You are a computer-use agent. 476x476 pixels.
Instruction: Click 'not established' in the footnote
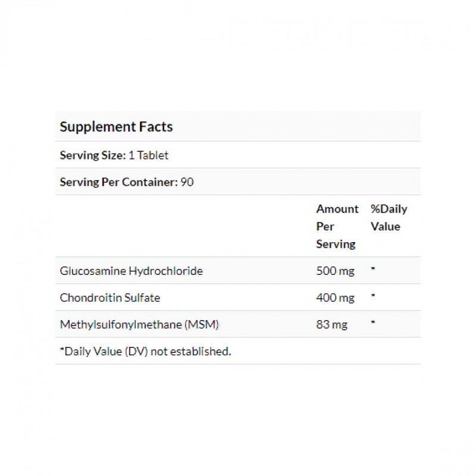point(190,352)
